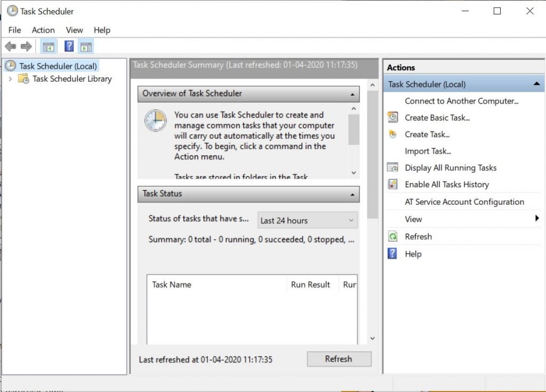
Task: Click the Task Name column header
Action: (x=171, y=285)
